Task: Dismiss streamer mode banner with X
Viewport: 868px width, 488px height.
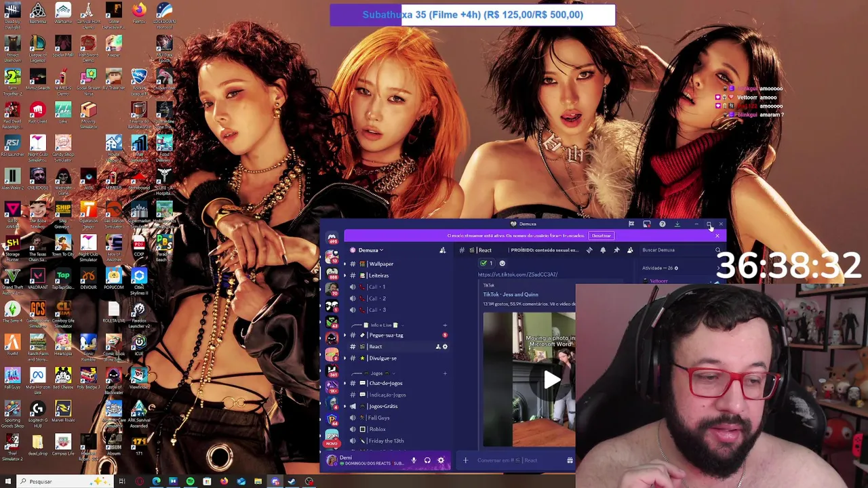Action: tap(717, 236)
